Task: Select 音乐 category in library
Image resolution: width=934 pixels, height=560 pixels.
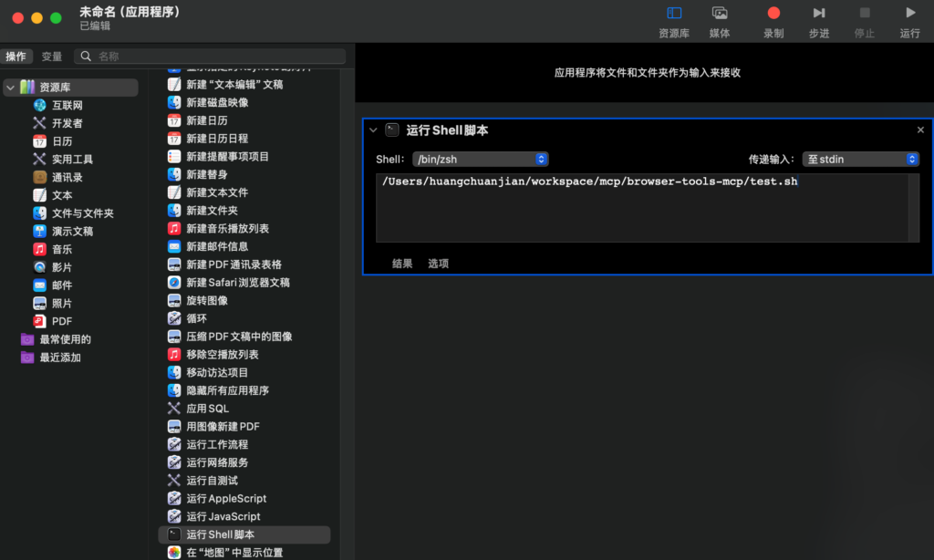Action: click(x=62, y=249)
